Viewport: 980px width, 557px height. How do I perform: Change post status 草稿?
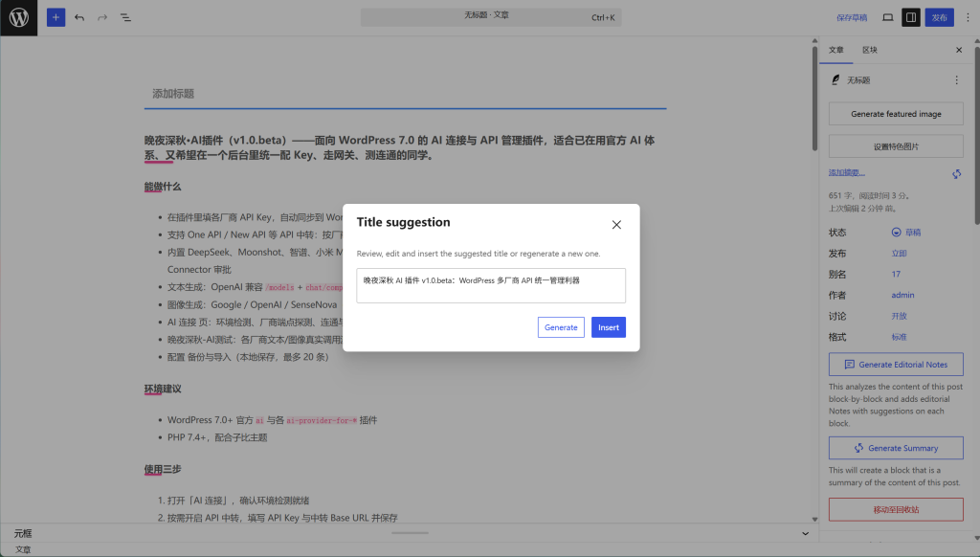(x=906, y=233)
